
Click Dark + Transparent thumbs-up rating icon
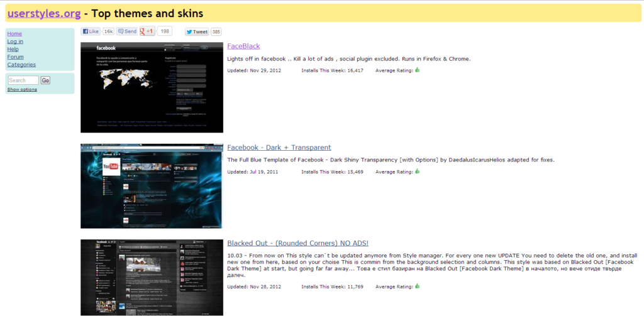tap(418, 171)
